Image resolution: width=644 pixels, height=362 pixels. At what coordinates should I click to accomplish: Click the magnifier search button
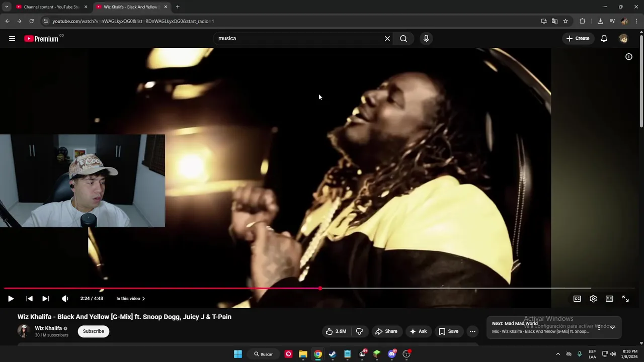coord(404,38)
